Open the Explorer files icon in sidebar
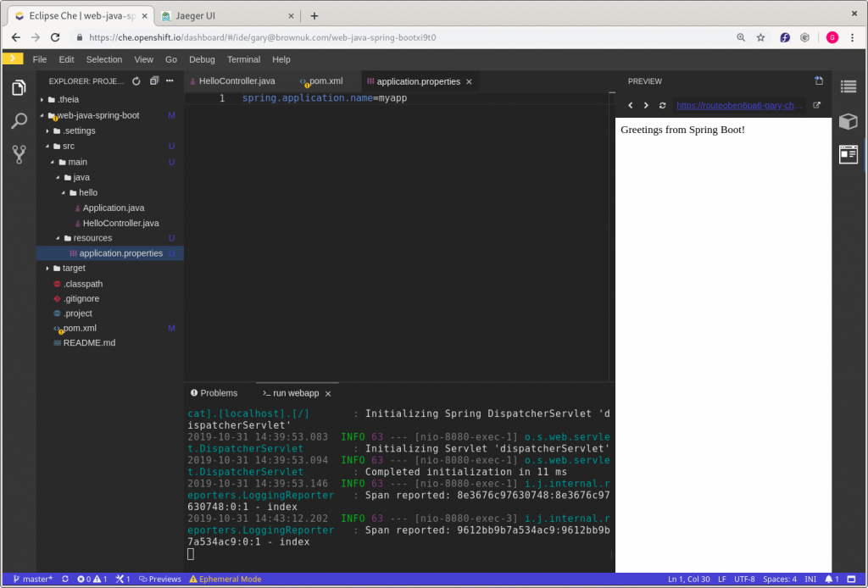The height and width of the screenshot is (588, 868). point(19,88)
